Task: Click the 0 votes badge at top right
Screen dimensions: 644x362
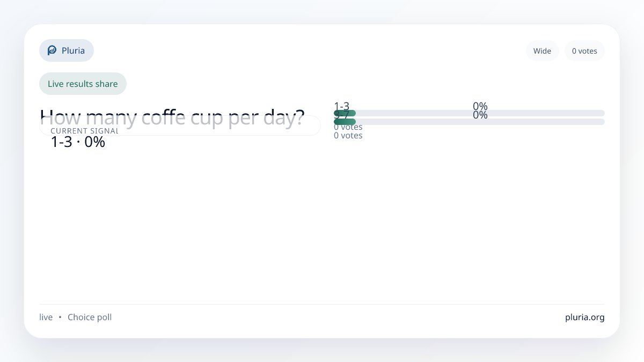Action: (x=584, y=51)
